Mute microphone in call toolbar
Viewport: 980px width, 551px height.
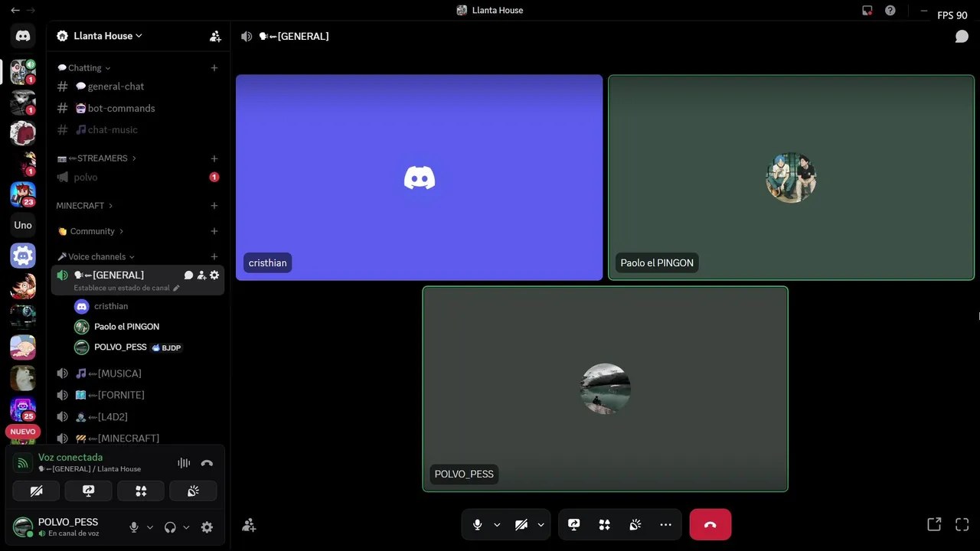(477, 525)
